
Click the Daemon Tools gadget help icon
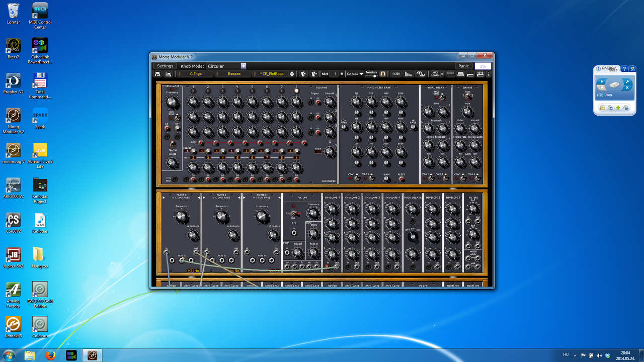pos(624,69)
